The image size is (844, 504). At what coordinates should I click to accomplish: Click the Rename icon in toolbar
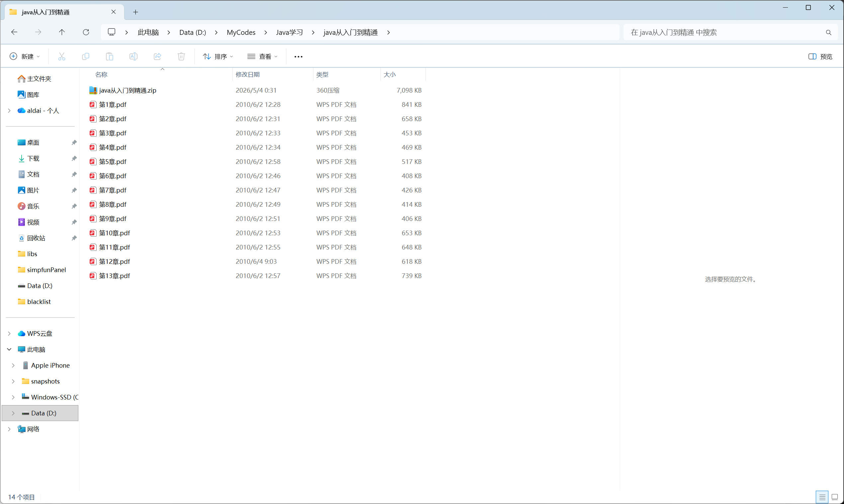133,56
